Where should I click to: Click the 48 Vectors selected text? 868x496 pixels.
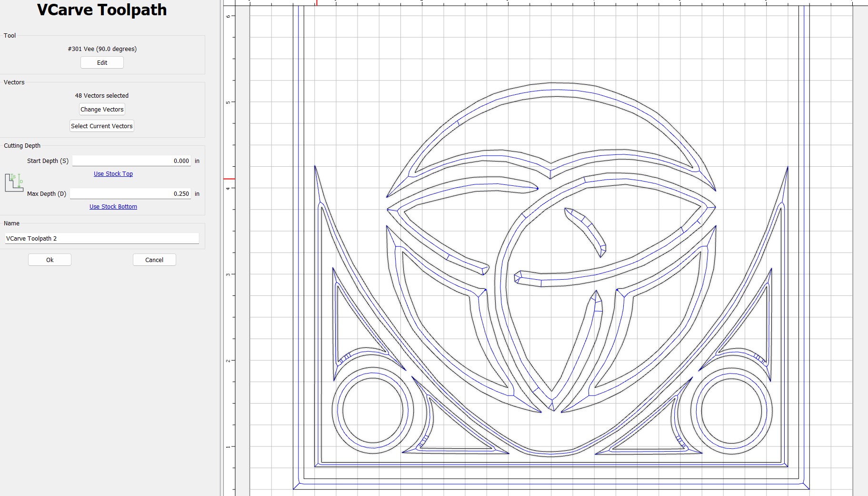102,95
